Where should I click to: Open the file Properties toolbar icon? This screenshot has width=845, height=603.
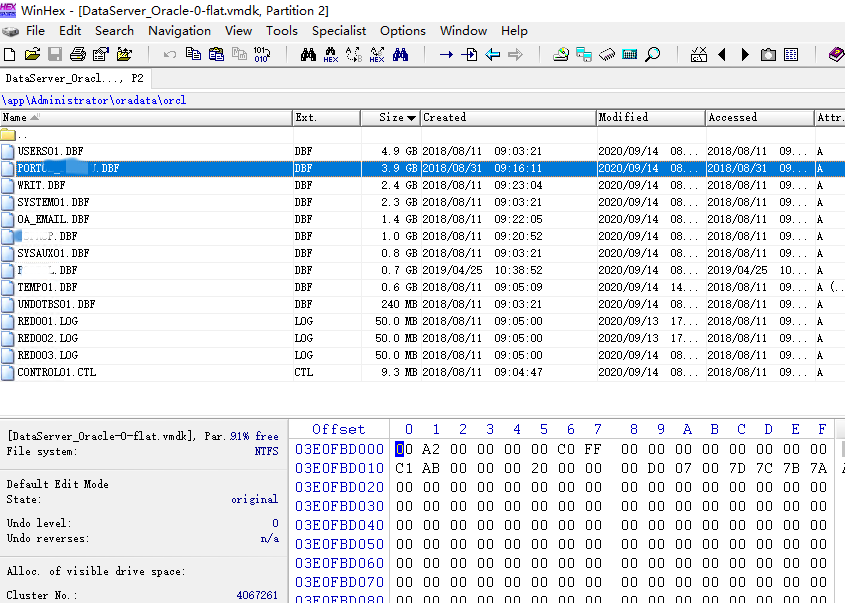pyautogui.click(x=101, y=54)
